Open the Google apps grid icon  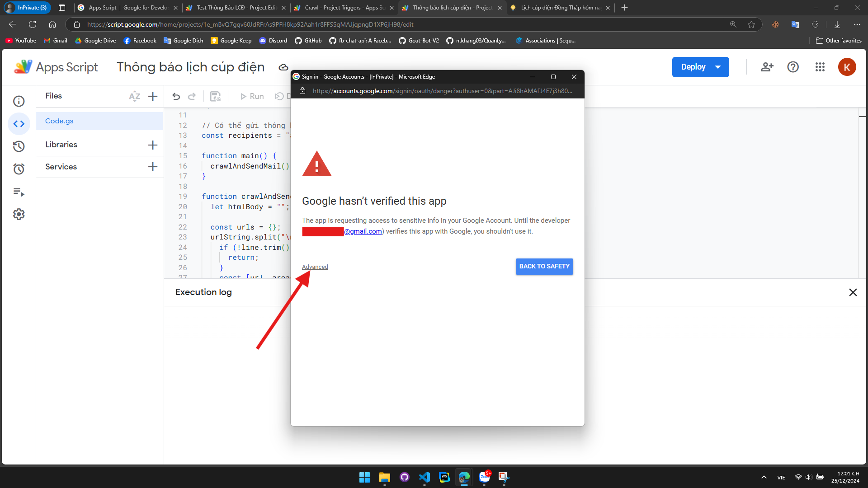coord(820,67)
